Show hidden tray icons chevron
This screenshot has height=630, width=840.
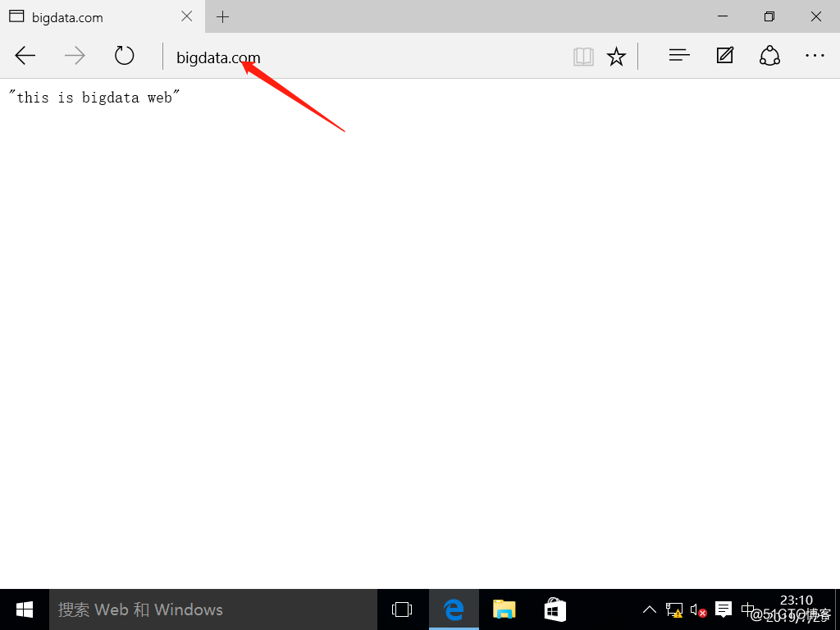click(650, 609)
